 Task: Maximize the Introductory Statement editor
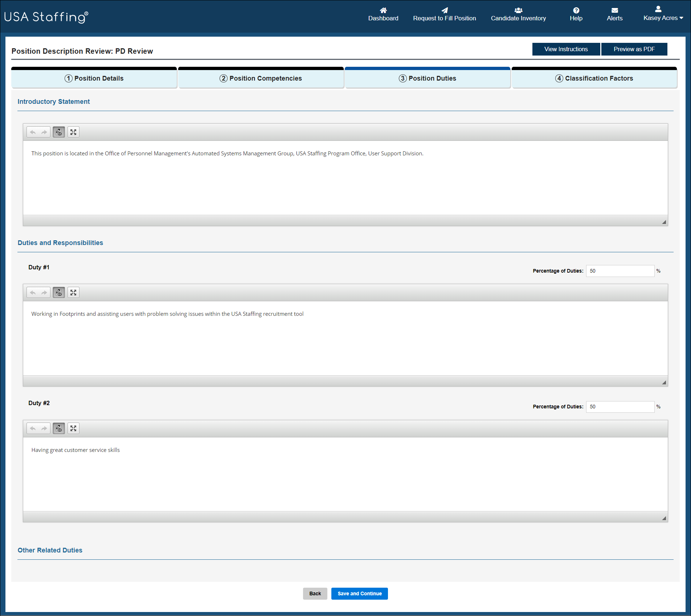[73, 132]
